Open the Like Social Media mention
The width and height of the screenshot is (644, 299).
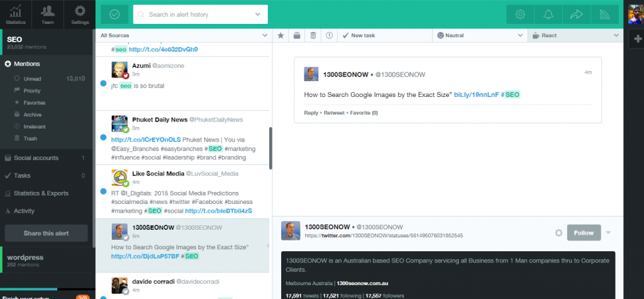182,191
